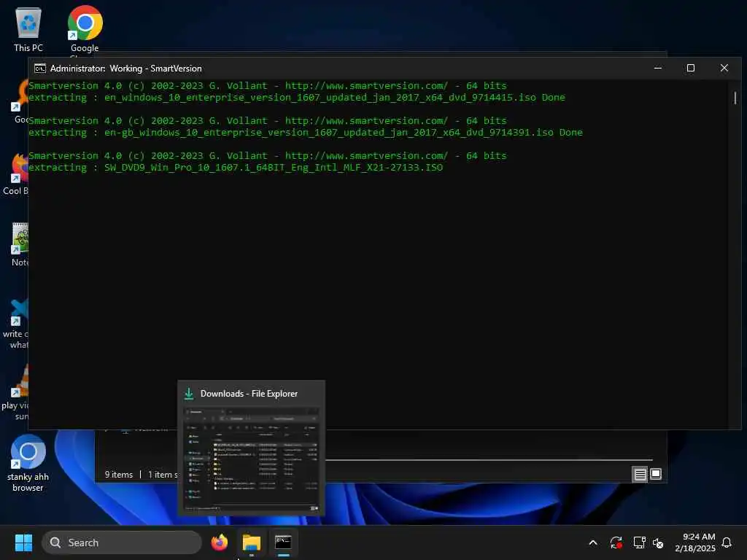The width and height of the screenshot is (747, 560).
Task: Open the Recycle Bin desktop icon
Action: [x=28, y=28]
